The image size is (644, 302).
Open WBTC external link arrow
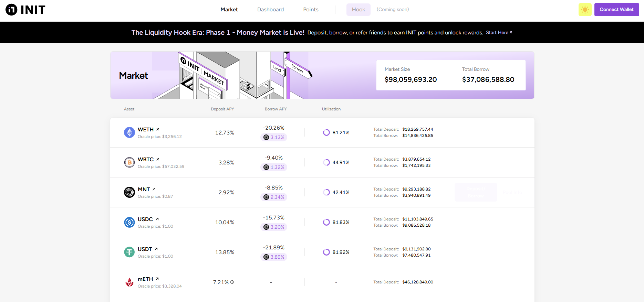coord(158,159)
